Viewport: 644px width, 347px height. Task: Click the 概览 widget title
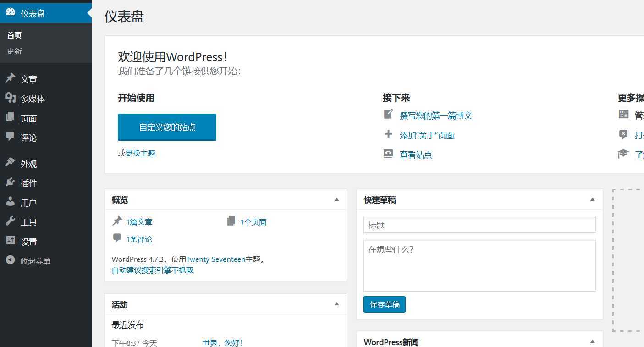120,200
